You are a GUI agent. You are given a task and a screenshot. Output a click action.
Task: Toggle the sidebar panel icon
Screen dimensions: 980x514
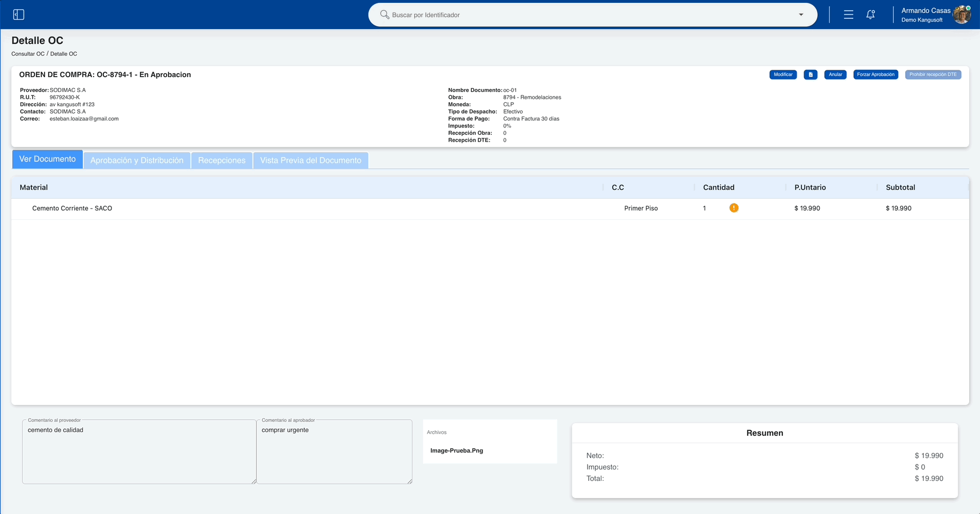coord(19,14)
